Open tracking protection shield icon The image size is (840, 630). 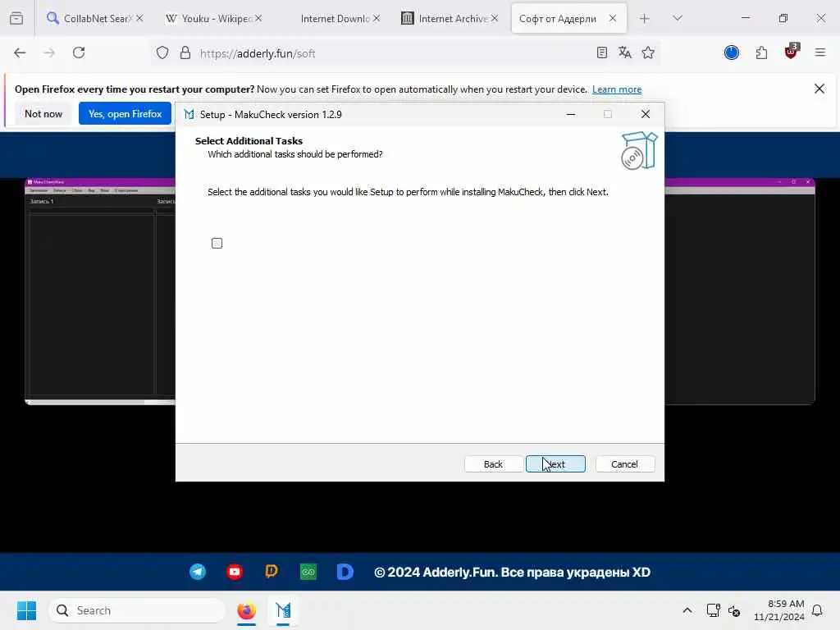point(162,52)
